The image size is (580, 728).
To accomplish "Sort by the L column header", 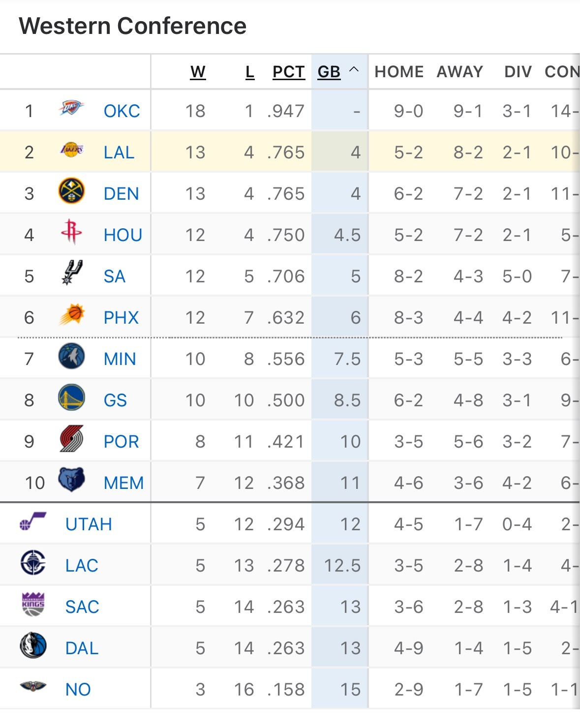I will pyautogui.click(x=250, y=72).
